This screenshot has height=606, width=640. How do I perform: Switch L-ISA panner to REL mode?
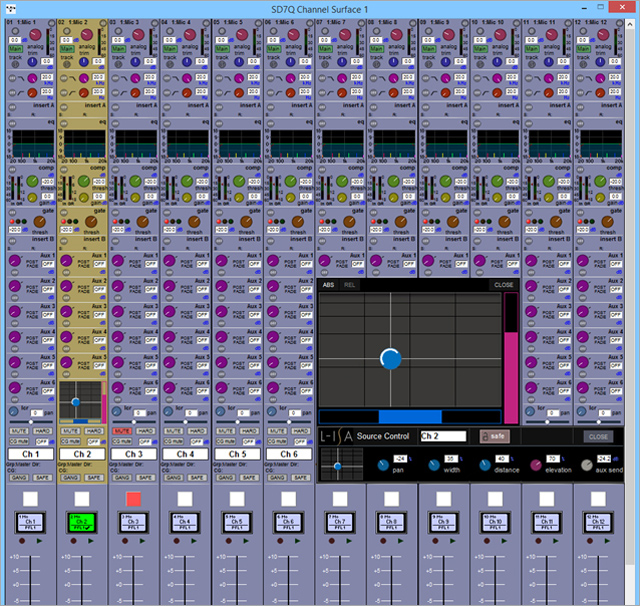(x=349, y=285)
